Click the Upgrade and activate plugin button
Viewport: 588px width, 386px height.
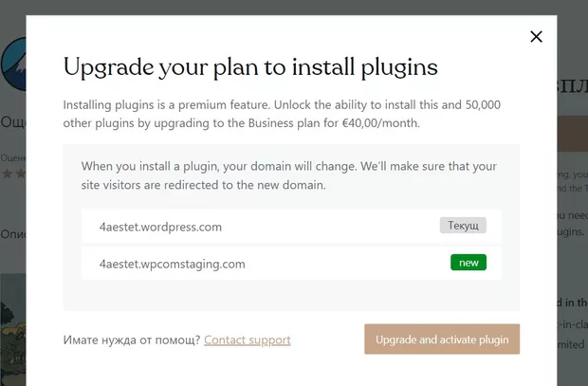pyautogui.click(x=442, y=339)
